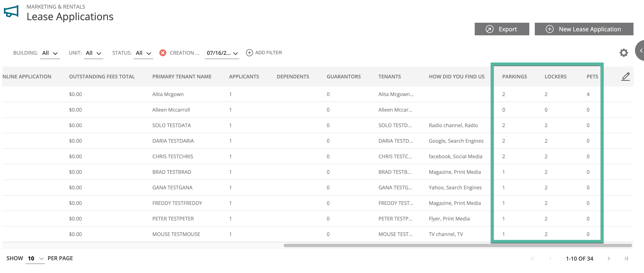Select Alita Mcgown primary tenant name
Viewport: 644px width, 273px height.
click(x=168, y=94)
